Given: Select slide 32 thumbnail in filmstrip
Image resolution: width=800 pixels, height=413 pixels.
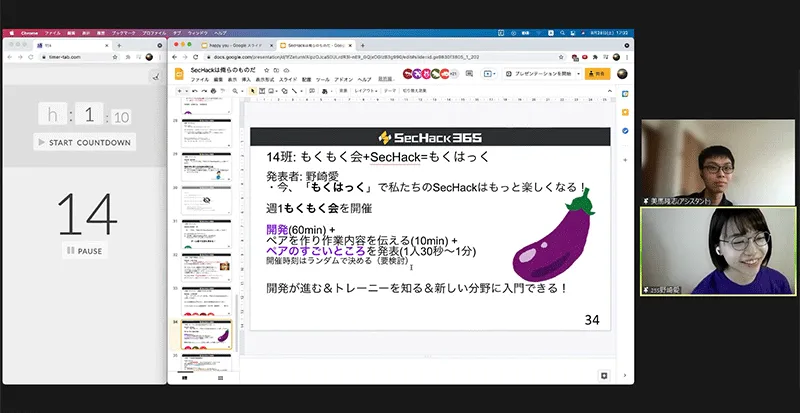Looking at the screenshot, I should [207, 268].
